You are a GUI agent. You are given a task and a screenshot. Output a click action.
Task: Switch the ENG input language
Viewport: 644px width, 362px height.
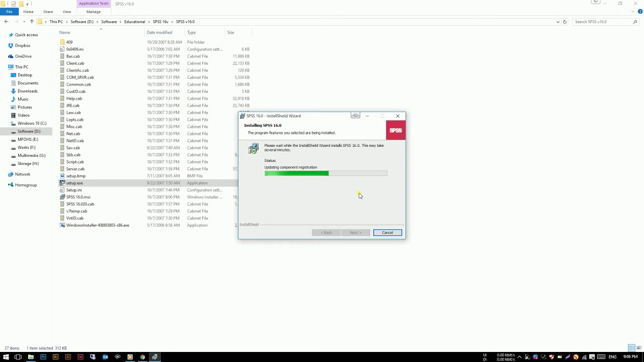click(x=612, y=357)
